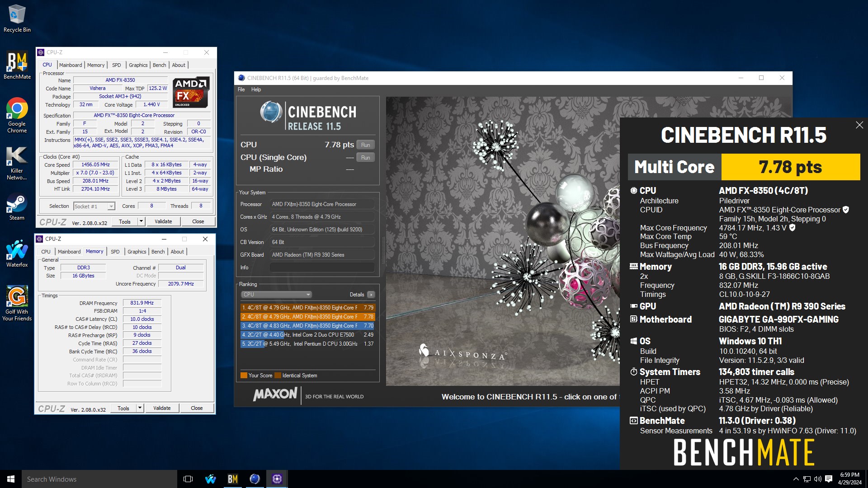
Task: Open Google Chrome desktop shortcut
Action: coord(17,116)
